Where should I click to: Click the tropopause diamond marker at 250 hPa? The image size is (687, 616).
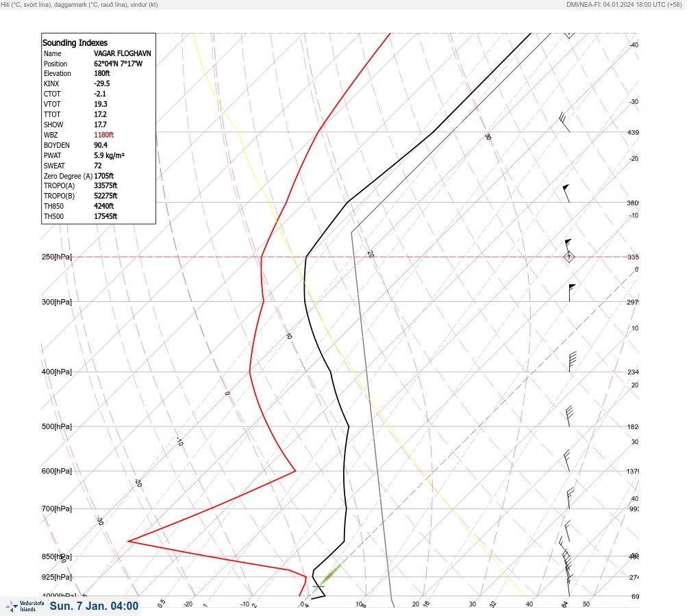pyautogui.click(x=569, y=257)
